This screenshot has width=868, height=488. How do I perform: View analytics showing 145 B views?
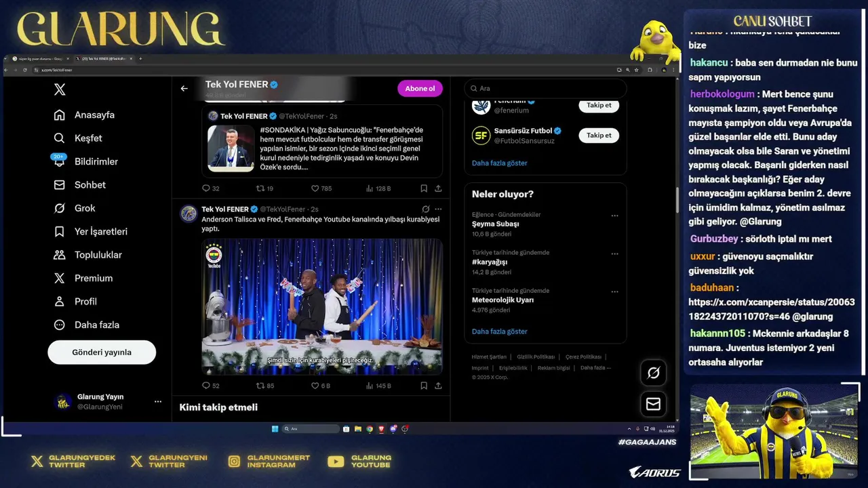pos(378,386)
